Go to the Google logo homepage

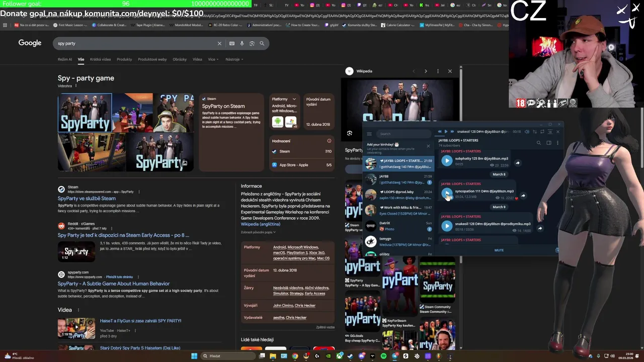[x=30, y=43]
